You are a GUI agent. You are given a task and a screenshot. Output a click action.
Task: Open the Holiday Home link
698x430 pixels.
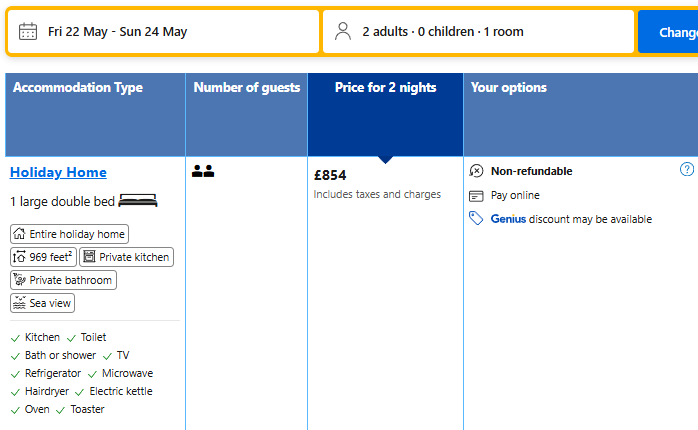[58, 172]
